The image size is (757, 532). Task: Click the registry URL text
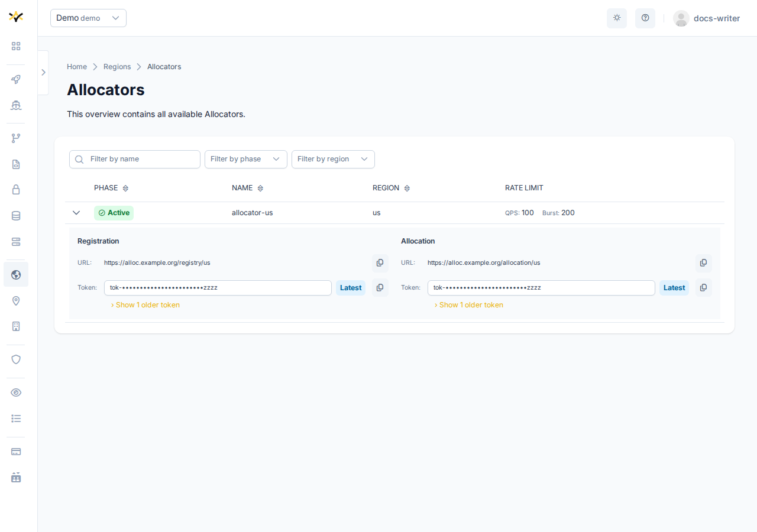coord(157,262)
